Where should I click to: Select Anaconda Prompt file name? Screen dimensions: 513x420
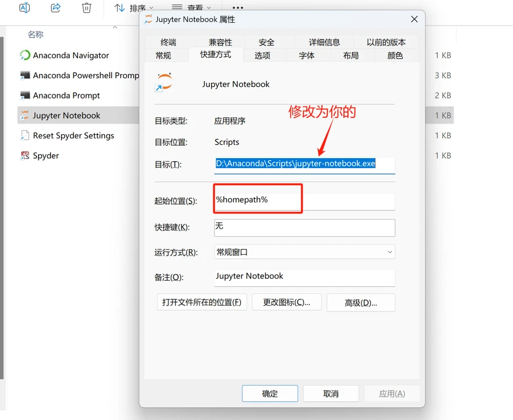[x=66, y=95]
